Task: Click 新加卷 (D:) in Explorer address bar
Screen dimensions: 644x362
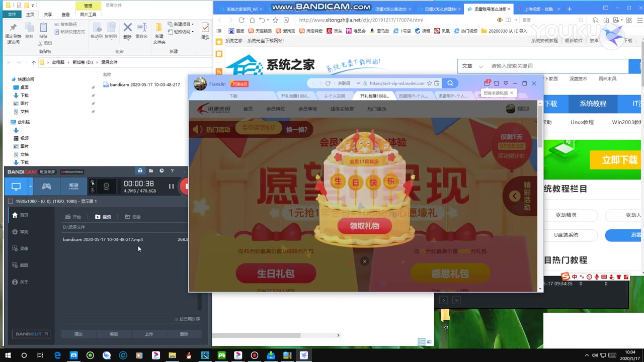Action: tap(83, 62)
